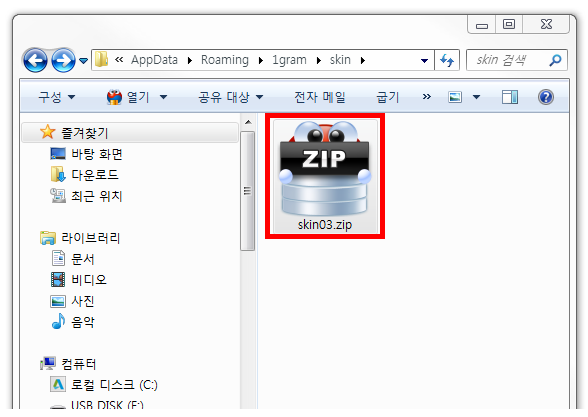Click the folder icon in address bar
The width and height of the screenshot is (588, 417).
(101, 60)
